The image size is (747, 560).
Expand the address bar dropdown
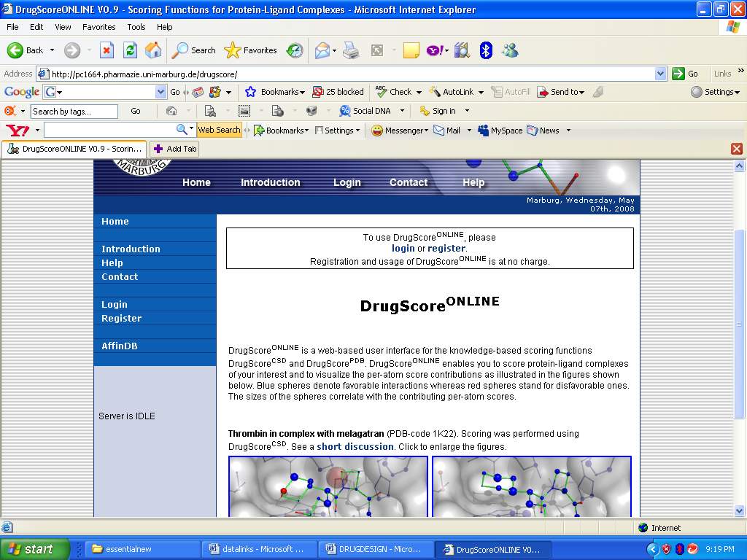(660, 74)
